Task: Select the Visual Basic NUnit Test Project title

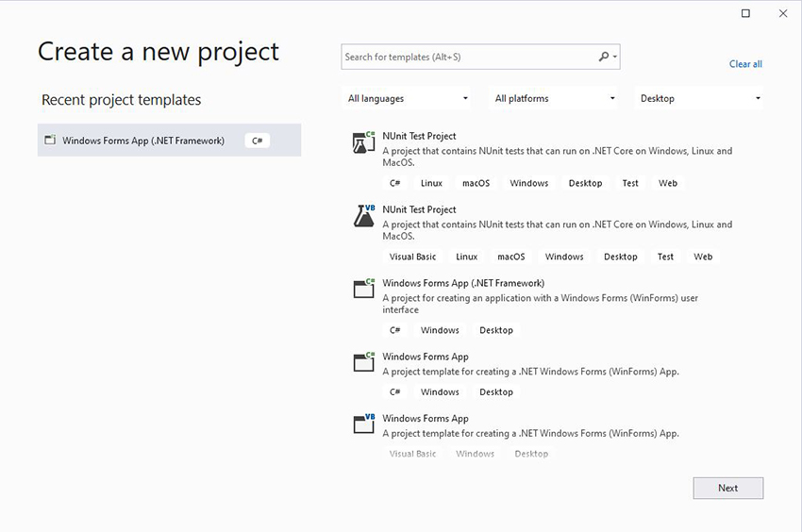Action: pyautogui.click(x=419, y=209)
